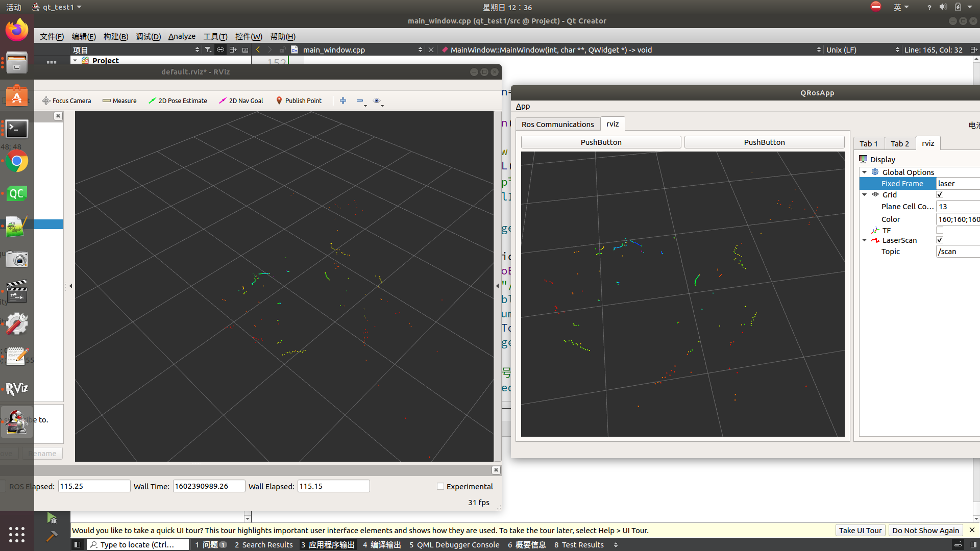Click the blue minus remove-tool icon in RViz

(360, 101)
